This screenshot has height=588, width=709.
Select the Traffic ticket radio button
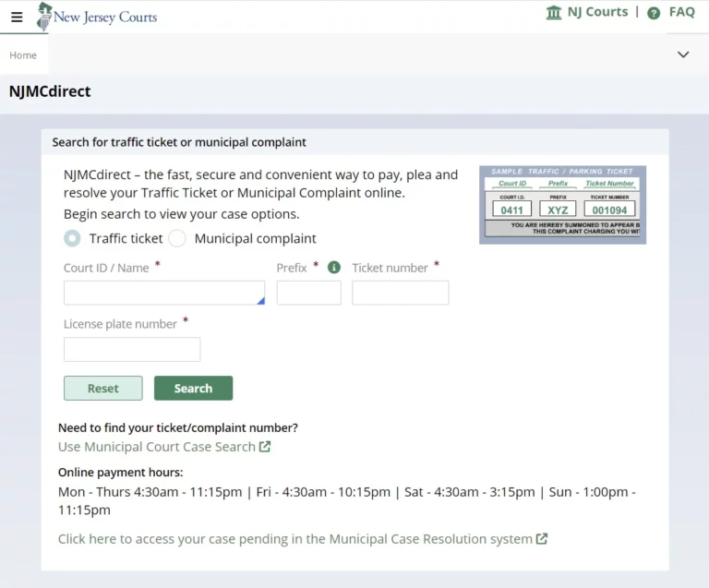72,238
